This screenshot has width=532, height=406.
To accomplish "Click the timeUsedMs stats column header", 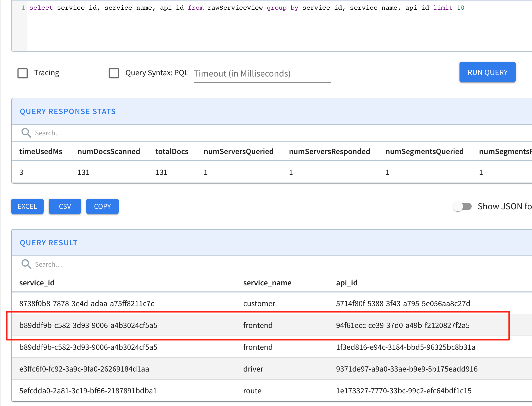I will tap(41, 151).
